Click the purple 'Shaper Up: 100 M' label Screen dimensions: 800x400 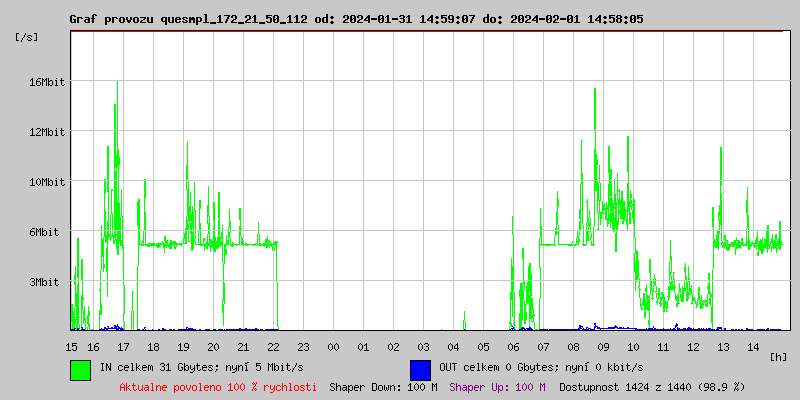click(x=497, y=386)
